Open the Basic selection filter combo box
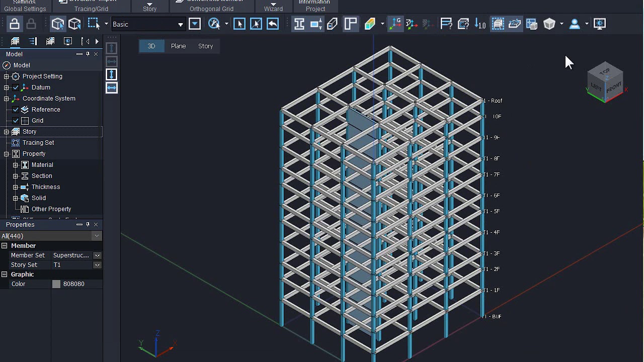The height and width of the screenshot is (362, 644). click(148, 24)
